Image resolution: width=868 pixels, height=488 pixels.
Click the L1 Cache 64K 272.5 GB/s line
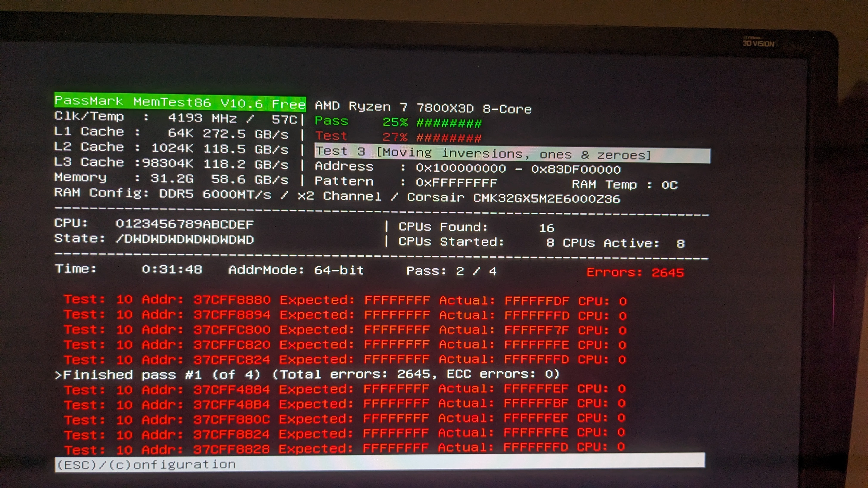point(171,133)
